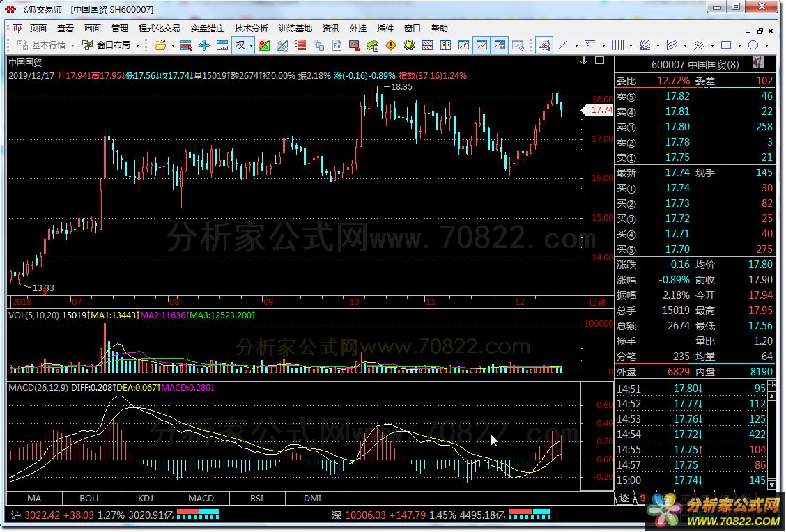Expand the open folder dropdown arrow
The height and width of the screenshot is (532, 786).
173,45
